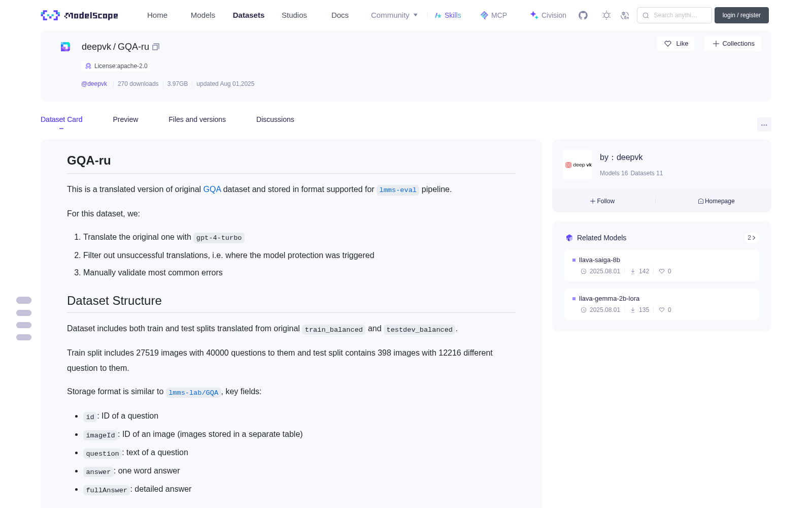Viewport: 812px width, 508px height.
Task: Click 'Models 16' in the deepvk card
Action: point(614,173)
